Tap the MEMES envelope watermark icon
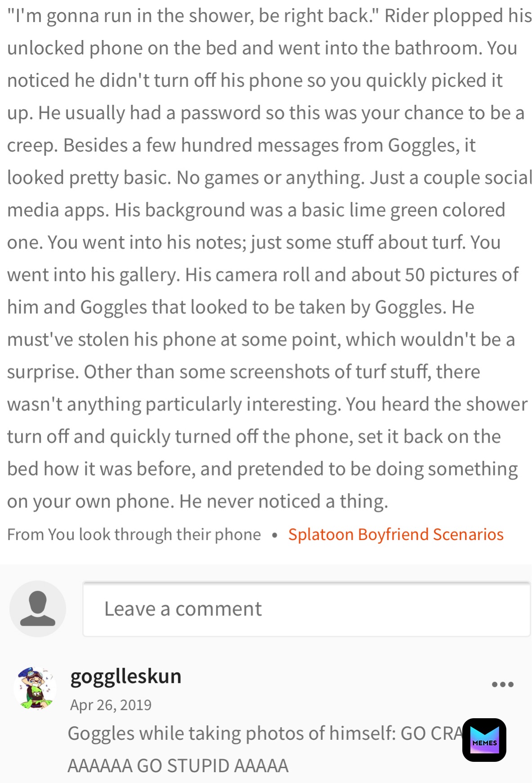This screenshot has width=532, height=783. 484,740
